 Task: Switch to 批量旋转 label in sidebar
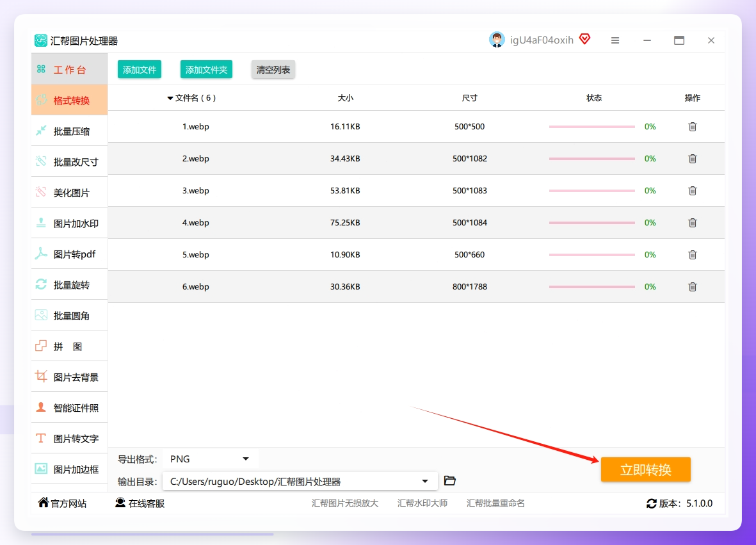71,285
